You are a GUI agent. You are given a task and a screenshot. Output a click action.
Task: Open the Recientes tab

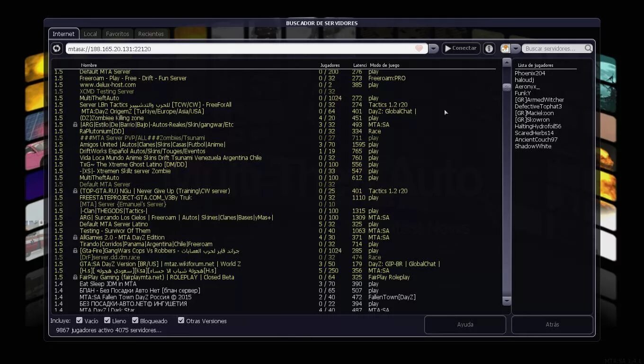point(151,34)
